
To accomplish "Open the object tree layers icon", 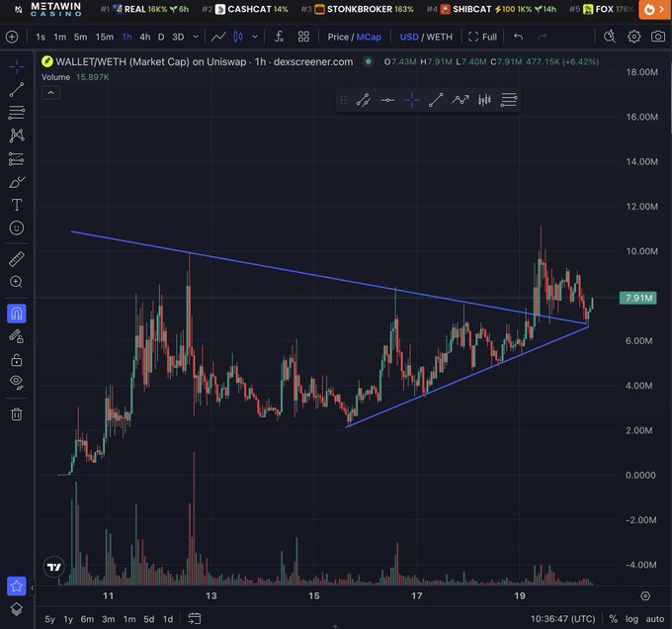I will pyautogui.click(x=17, y=609).
